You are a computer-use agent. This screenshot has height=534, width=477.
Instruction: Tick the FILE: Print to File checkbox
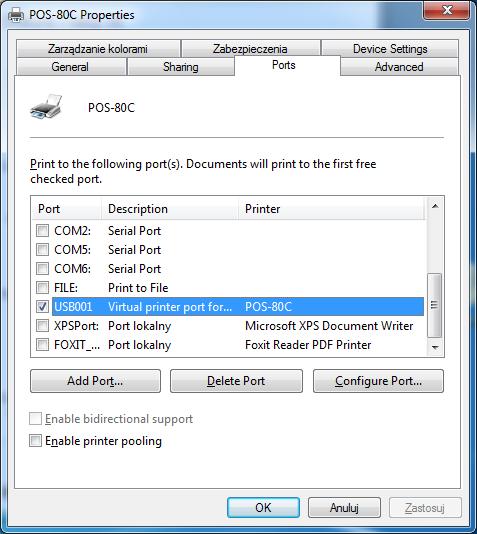pyautogui.click(x=43, y=288)
